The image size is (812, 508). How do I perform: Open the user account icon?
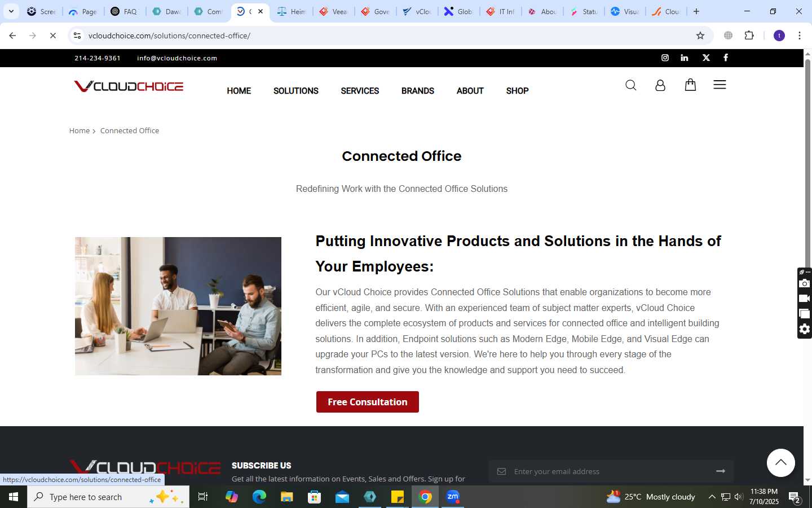[660, 85]
